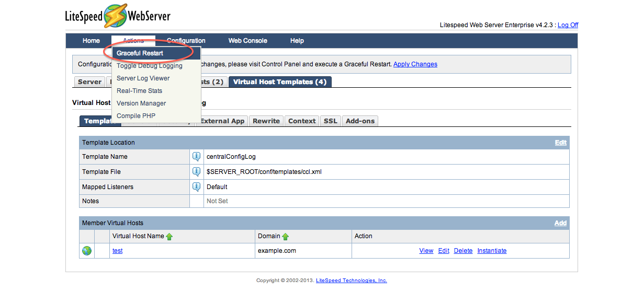The height and width of the screenshot is (292, 644).
Task: Click info icon next to Template Name
Action: pos(196,156)
